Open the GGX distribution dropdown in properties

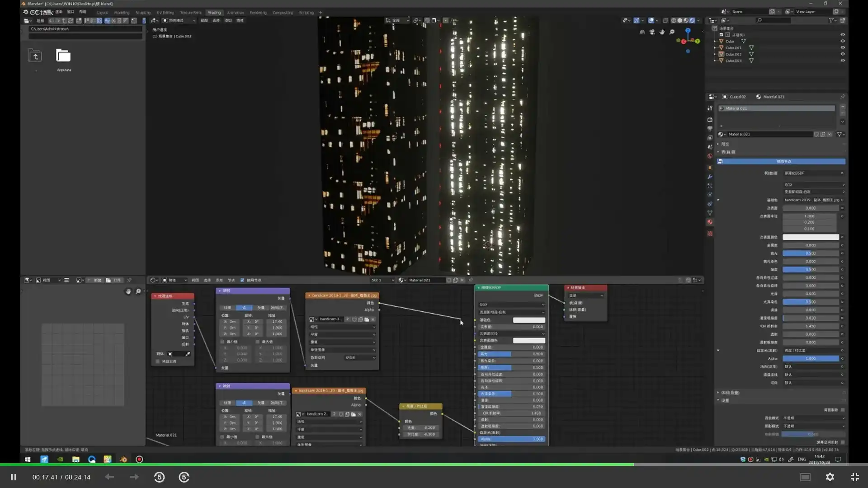click(x=814, y=185)
